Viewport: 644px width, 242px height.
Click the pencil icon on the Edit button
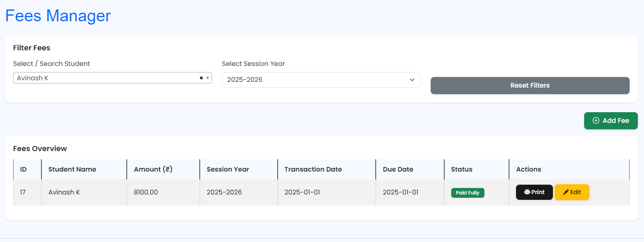click(x=565, y=192)
